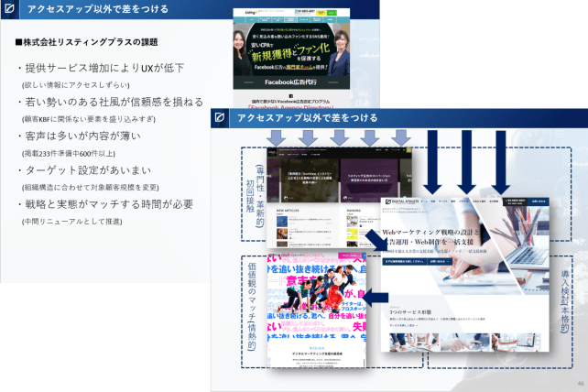Click the right blue call-to-action button under the hero headline
The width and height of the screenshot is (588, 392).
tap(440, 261)
